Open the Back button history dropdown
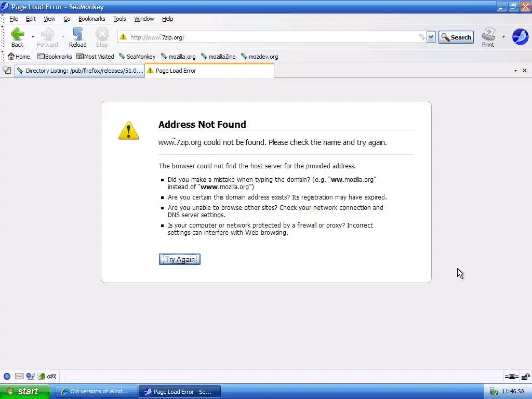 [x=33, y=37]
